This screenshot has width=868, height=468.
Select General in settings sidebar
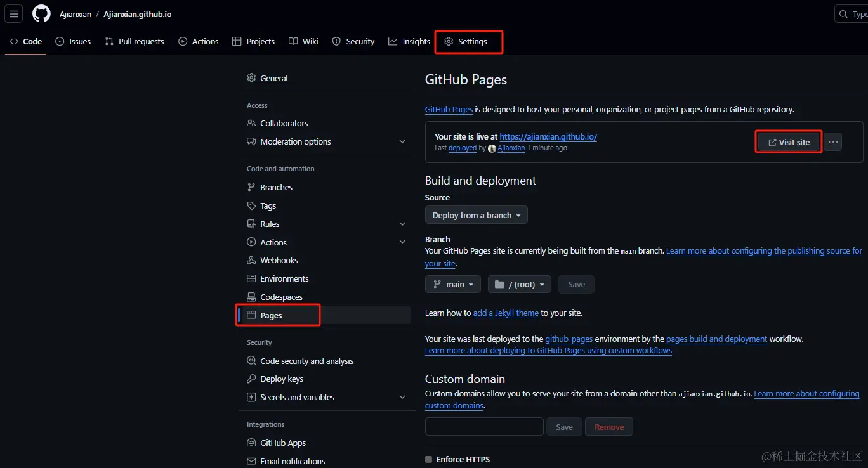coord(325,78)
